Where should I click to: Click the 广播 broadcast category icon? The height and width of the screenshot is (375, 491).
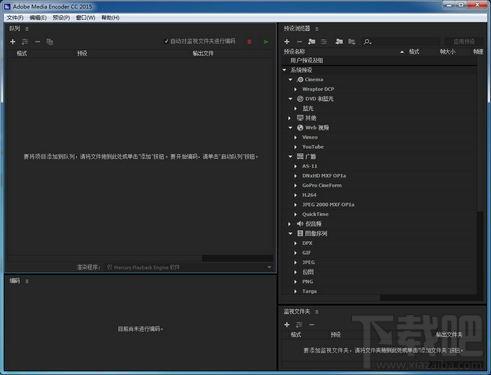pyautogui.click(x=300, y=156)
